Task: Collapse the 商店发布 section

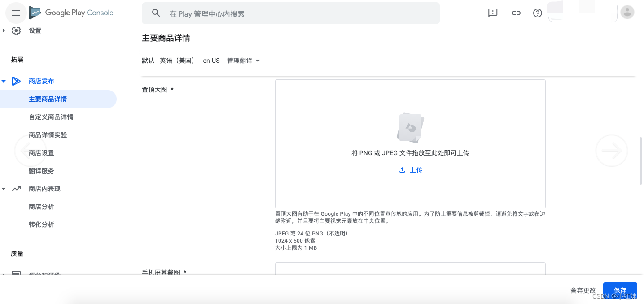Action: [4, 81]
